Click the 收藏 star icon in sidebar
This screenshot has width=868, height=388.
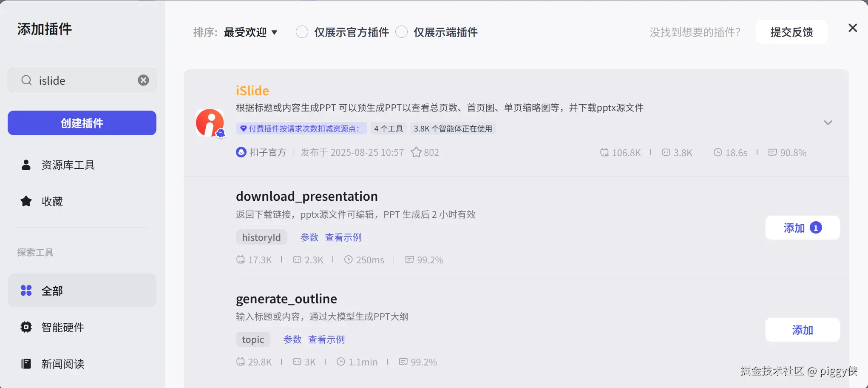[x=26, y=201]
